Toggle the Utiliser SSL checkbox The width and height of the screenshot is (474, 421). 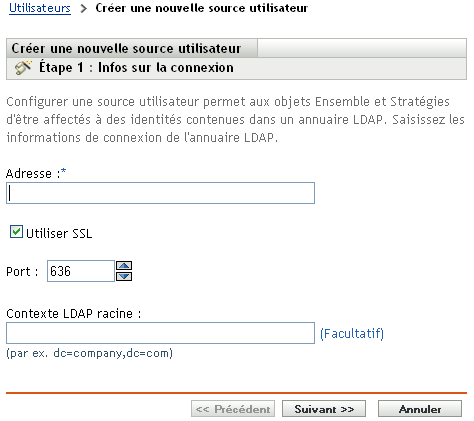click(x=16, y=232)
